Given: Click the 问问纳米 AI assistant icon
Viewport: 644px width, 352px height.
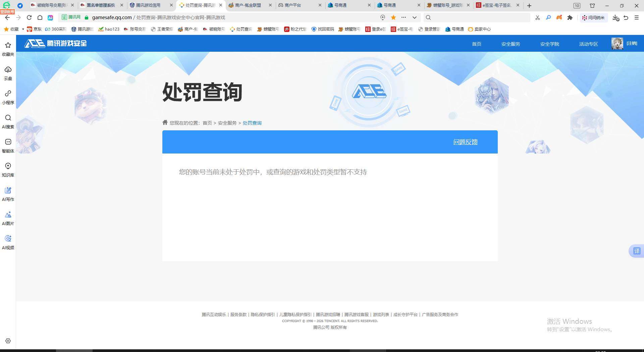Looking at the screenshot, I should [594, 17].
